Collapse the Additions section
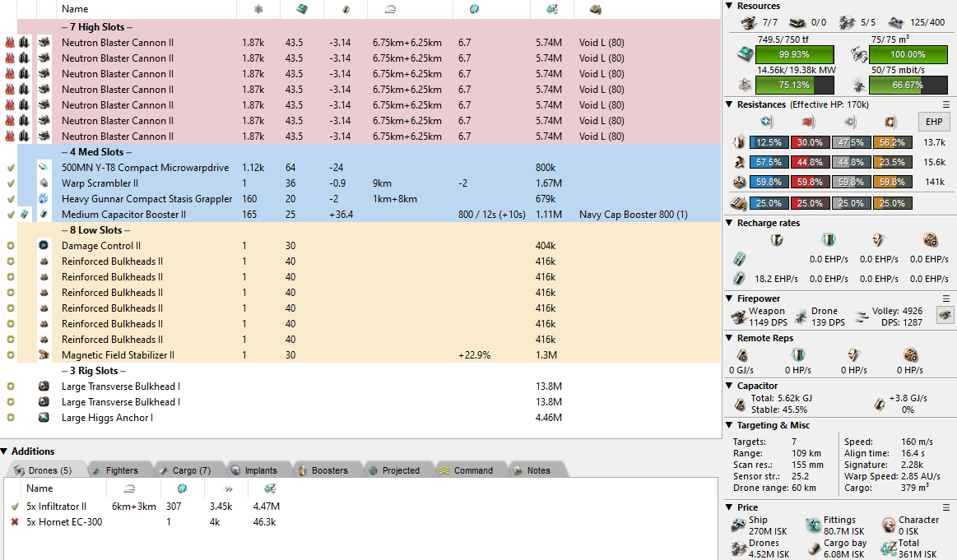 (x=5, y=451)
